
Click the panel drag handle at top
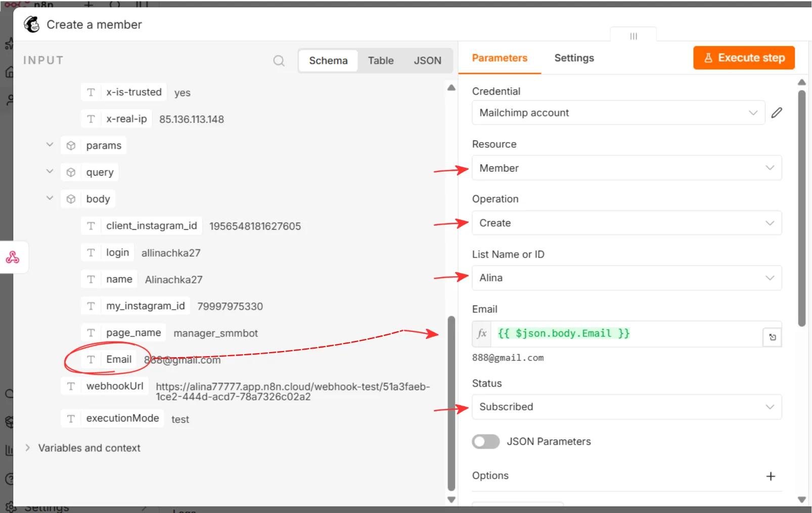point(633,36)
